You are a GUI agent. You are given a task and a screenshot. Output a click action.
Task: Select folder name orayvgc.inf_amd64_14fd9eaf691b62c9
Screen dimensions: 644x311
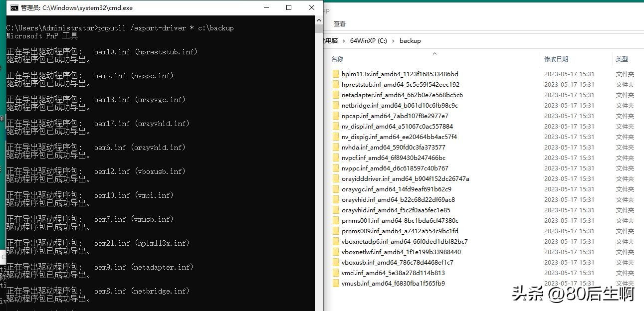click(397, 189)
